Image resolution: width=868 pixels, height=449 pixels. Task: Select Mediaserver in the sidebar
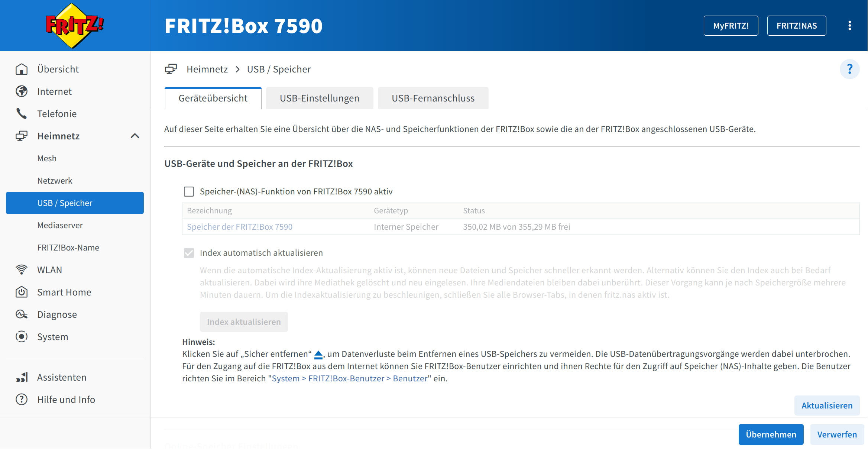pyautogui.click(x=60, y=225)
